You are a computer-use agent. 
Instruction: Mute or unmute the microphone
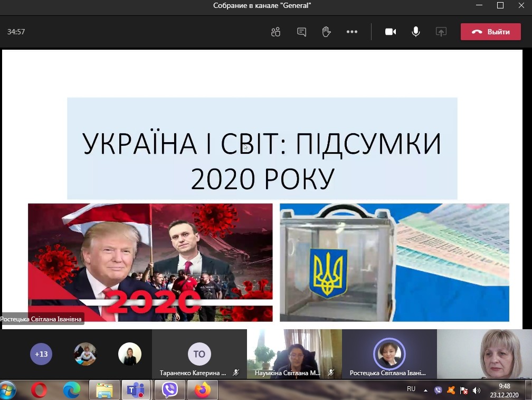[416, 32]
